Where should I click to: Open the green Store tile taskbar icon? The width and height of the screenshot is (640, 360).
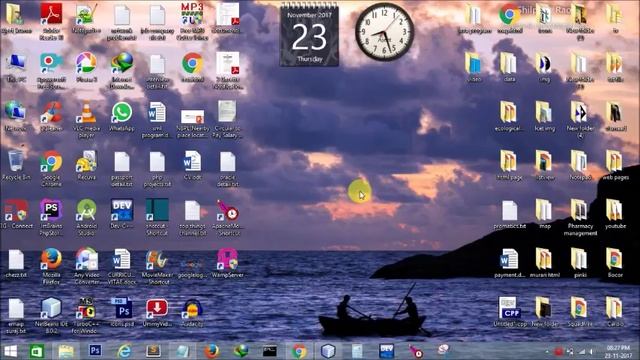(37, 351)
